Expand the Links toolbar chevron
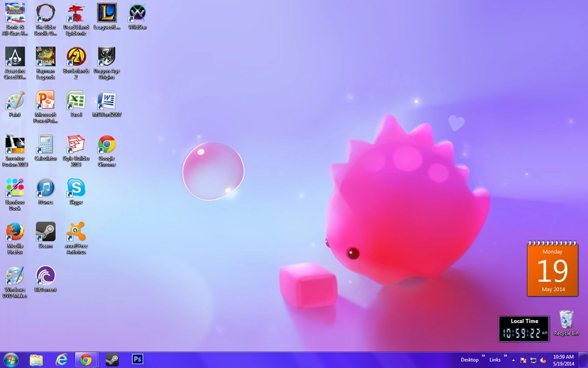The image size is (588, 368). [x=505, y=357]
